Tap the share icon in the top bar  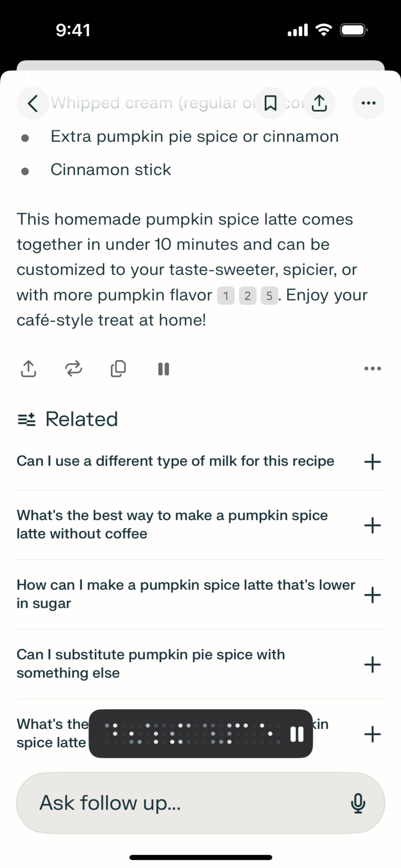[x=319, y=103]
